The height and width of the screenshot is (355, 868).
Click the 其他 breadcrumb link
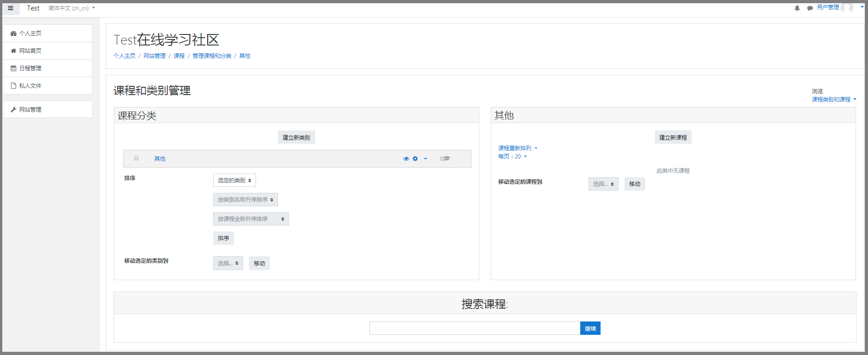coord(245,56)
